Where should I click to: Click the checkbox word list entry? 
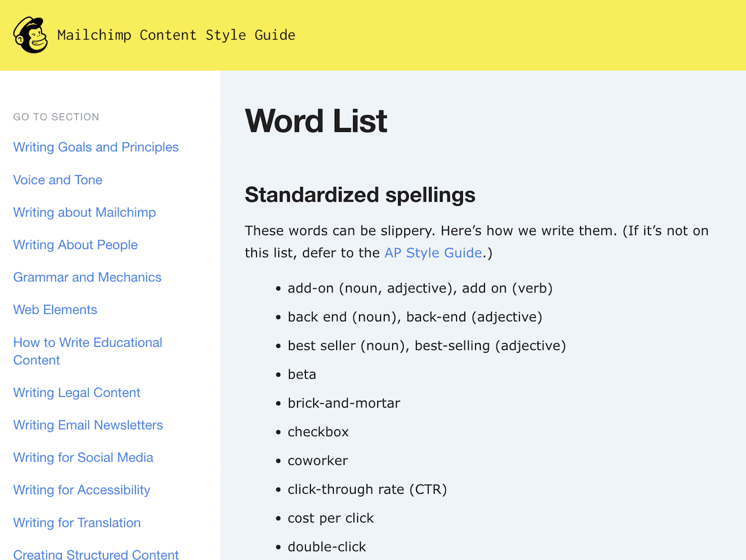pos(318,432)
